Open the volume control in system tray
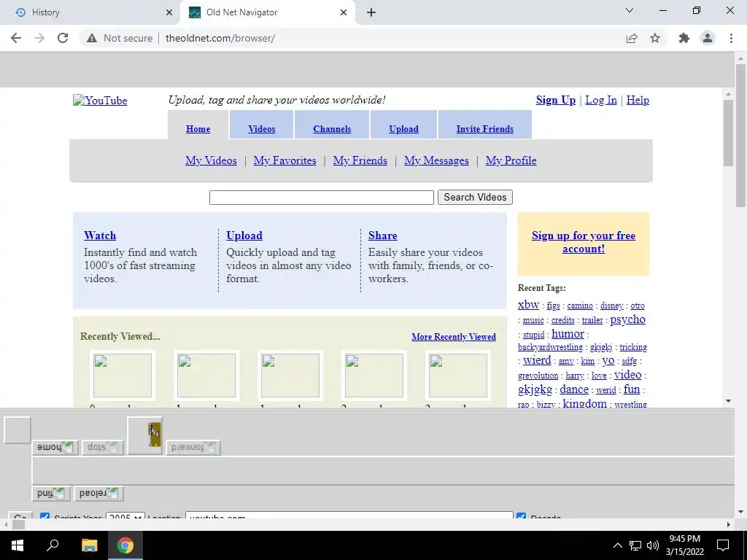 click(653, 545)
